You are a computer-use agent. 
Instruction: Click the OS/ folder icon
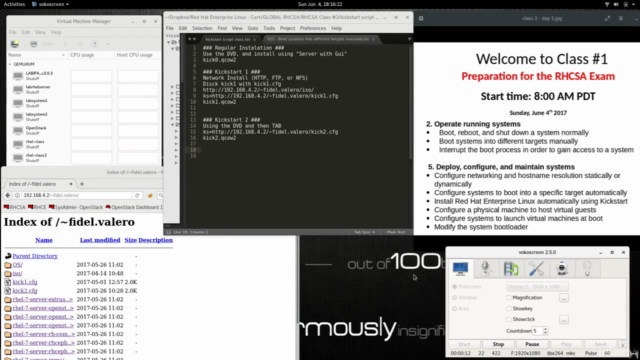(x=8, y=265)
